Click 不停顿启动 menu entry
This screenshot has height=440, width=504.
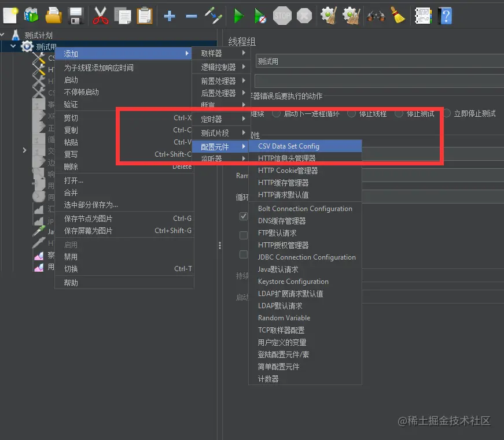pos(124,92)
